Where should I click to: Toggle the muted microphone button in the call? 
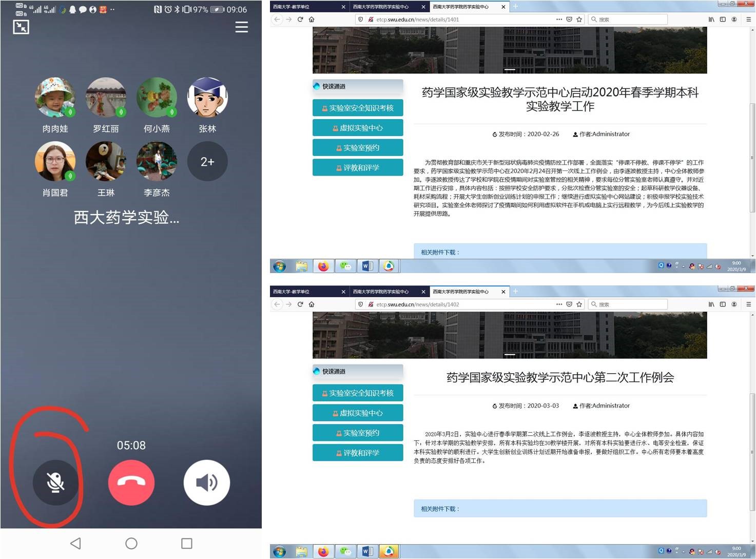[x=55, y=483]
